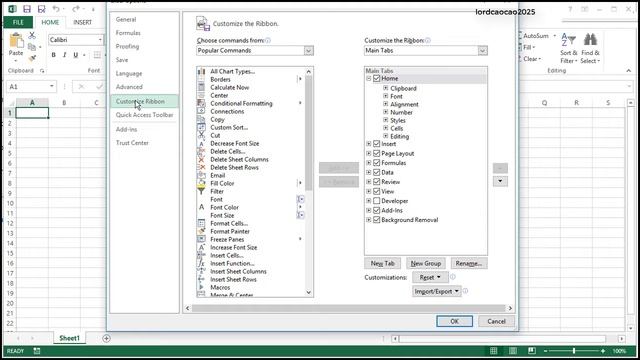Open the font name Calibri dropdown
This screenshot has width=640, height=360.
pyautogui.click(x=100, y=40)
